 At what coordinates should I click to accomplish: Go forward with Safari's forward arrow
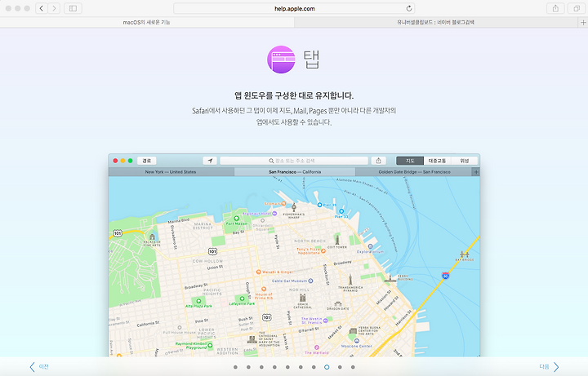pyautogui.click(x=54, y=8)
